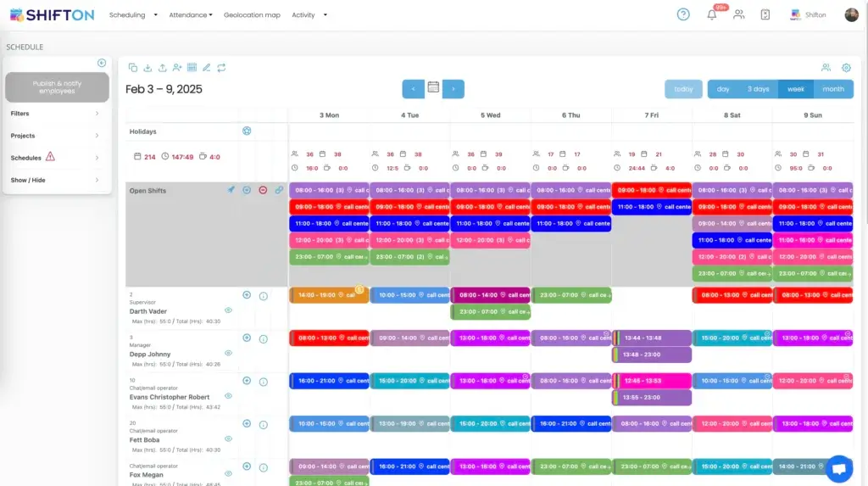Image resolution: width=868 pixels, height=486 pixels.
Task: Expand the Filters section
Action: (x=56, y=114)
